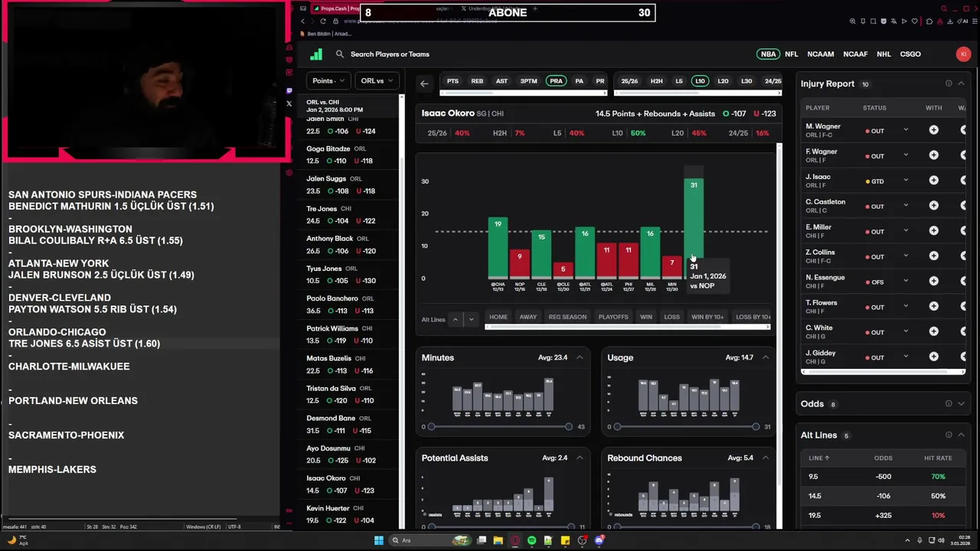Expand the Odds panel
This screenshot has width=980, height=551.
point(961,404)
